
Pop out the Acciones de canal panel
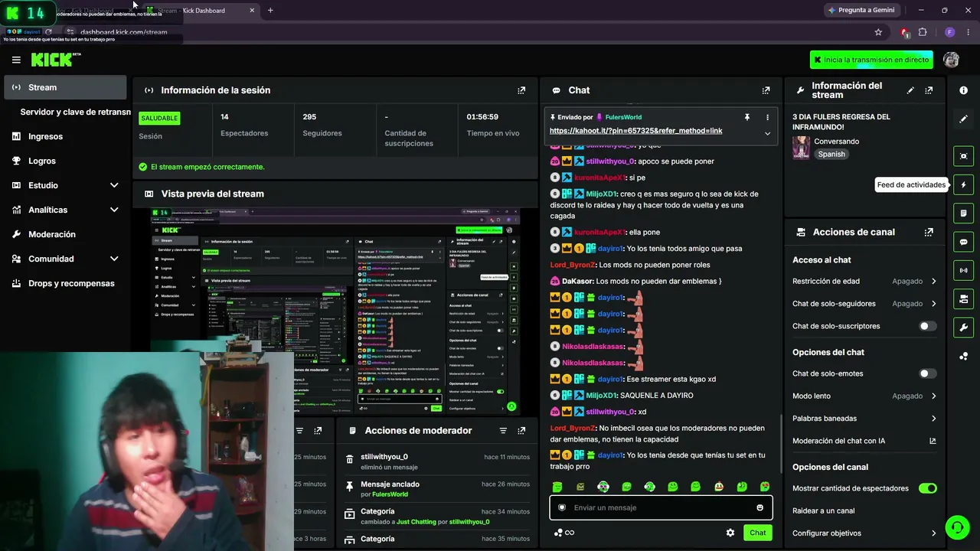[x=929, y=232]
